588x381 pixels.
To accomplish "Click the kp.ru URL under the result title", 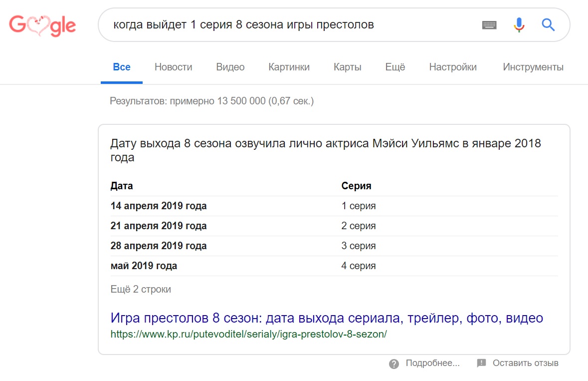I will pyautogui.click(x=249, y=334).
